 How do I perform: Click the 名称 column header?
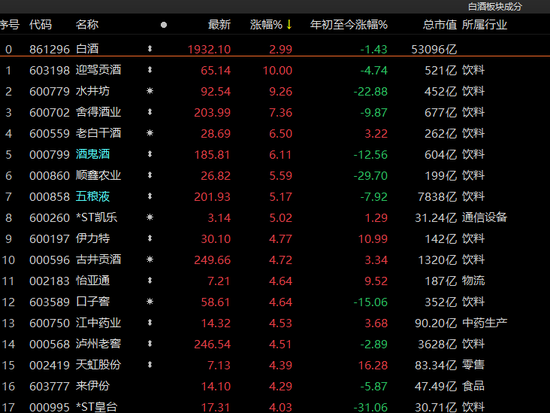click(x=87, y=25)
